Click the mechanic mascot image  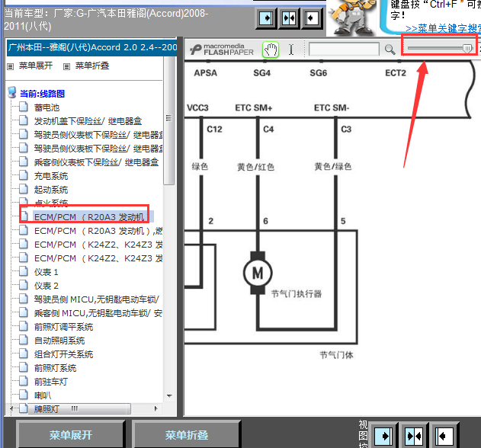(351, 17)
